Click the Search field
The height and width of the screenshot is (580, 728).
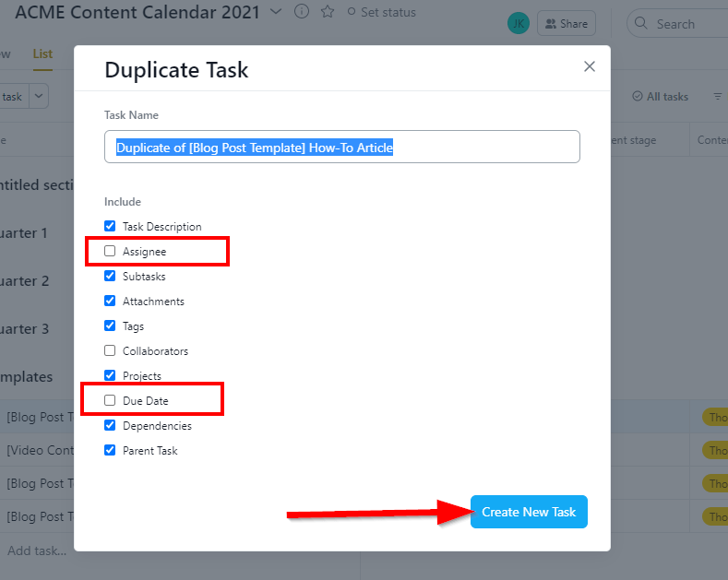(678, 24)
